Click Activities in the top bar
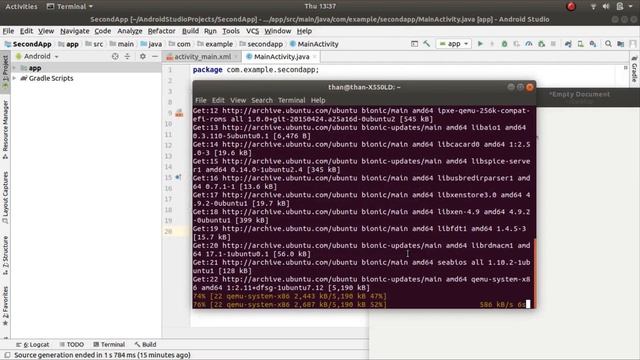 click(x=21, y=7)
